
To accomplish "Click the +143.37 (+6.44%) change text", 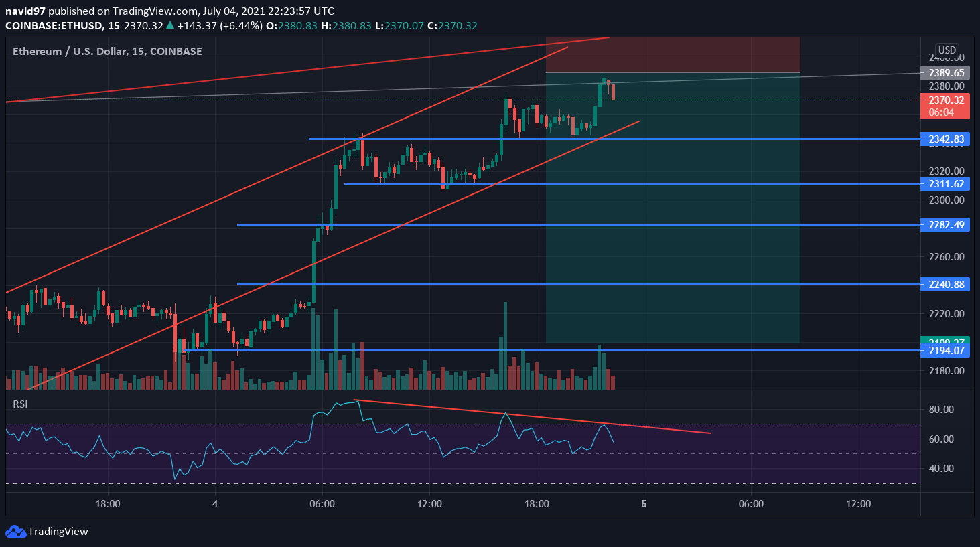I will [219, 25].
